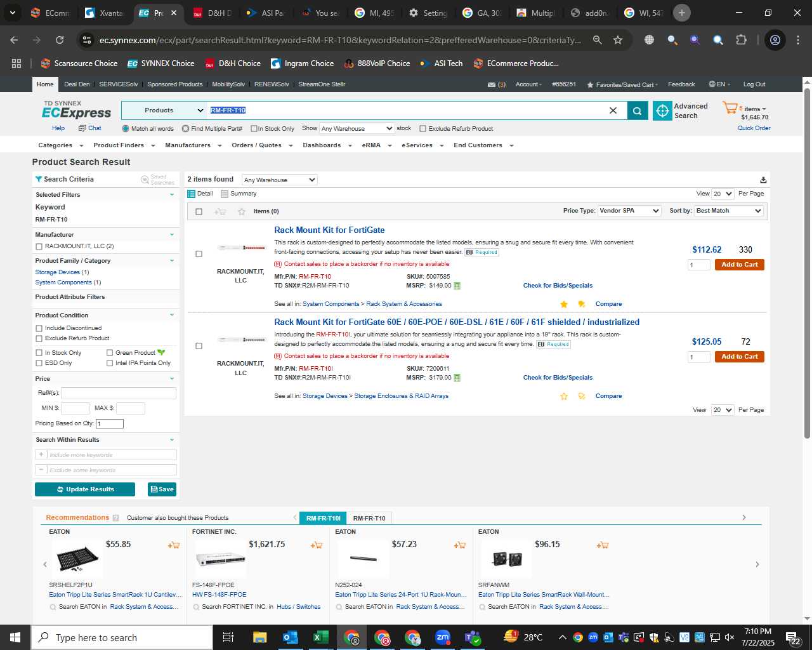Open Categories menu
This screenshot has height=650, width=812.
coord(60,145)
